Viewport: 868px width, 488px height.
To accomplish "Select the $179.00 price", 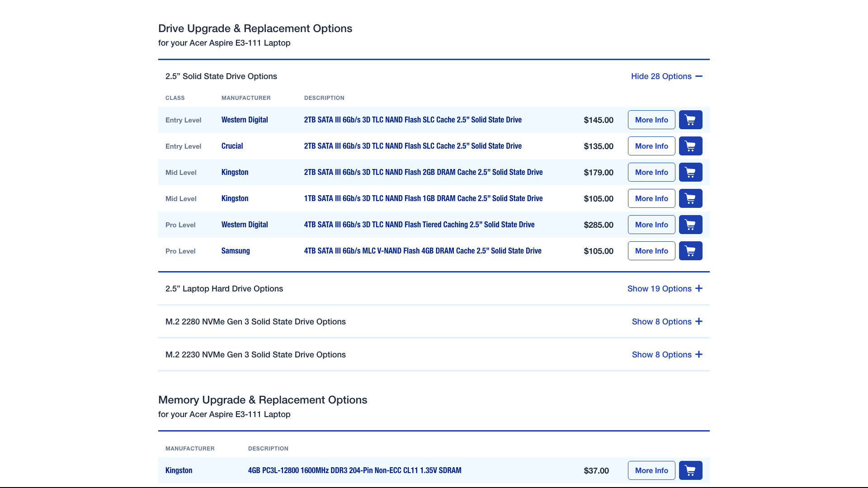I will pos(599,172).
